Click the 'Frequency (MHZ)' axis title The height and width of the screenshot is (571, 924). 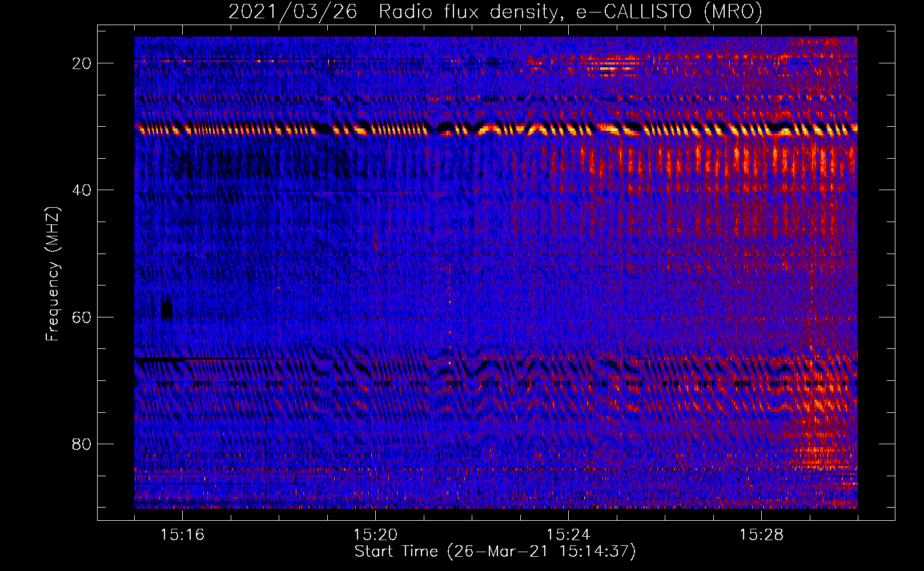53,274
